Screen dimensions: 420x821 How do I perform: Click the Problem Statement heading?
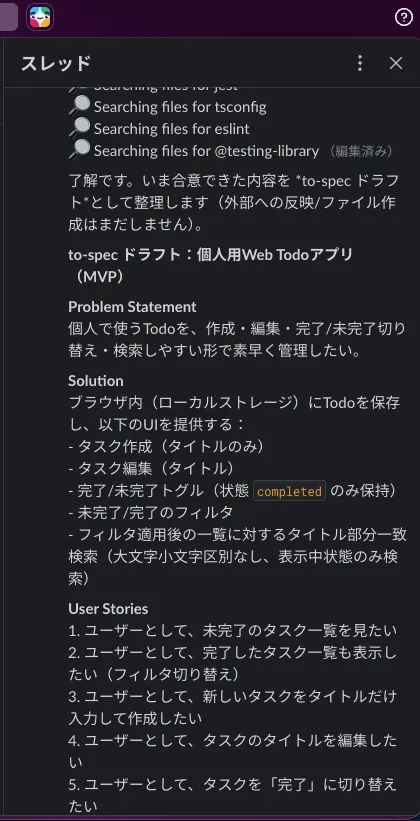coord(132,306)
